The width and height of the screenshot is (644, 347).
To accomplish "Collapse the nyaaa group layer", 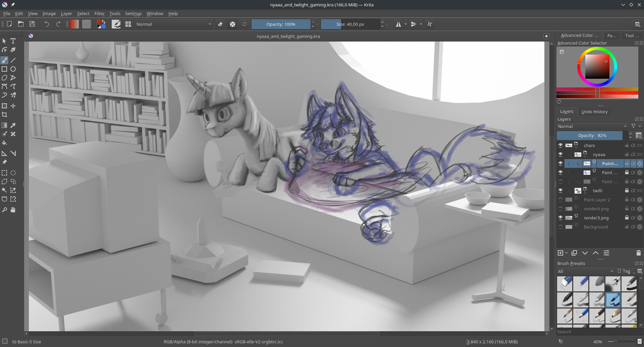I will click(x=585, y=156).
